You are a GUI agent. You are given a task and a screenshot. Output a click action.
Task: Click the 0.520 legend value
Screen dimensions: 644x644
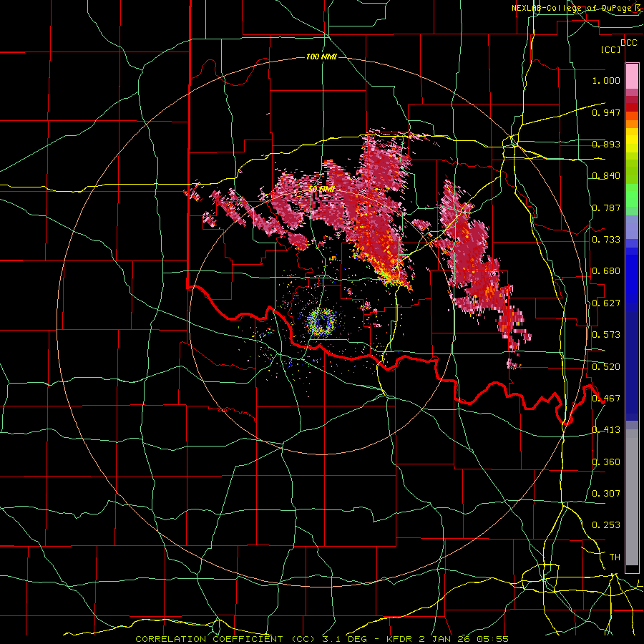pyautogui.click(x=606, y=367)
